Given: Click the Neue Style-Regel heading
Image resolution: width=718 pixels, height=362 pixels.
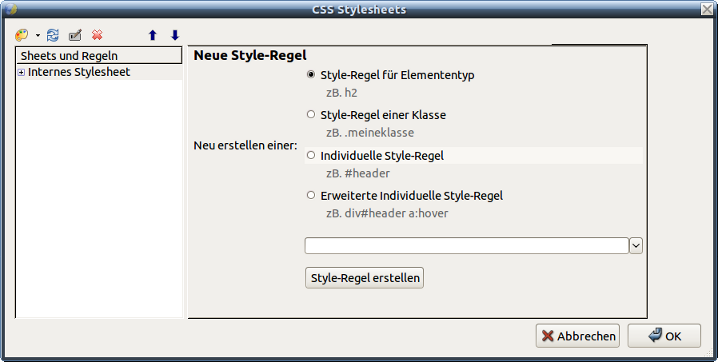Looking at the screenshot, I should tap(250, 55).
